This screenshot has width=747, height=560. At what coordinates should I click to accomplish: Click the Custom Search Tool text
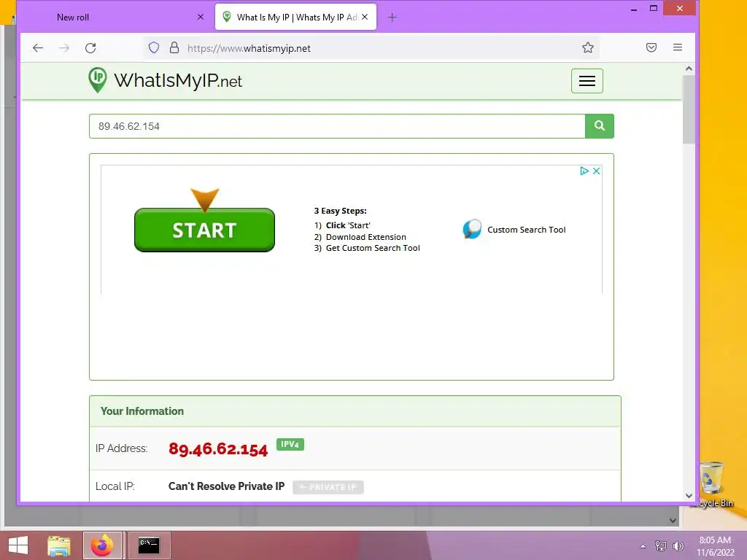pos(527,230)
